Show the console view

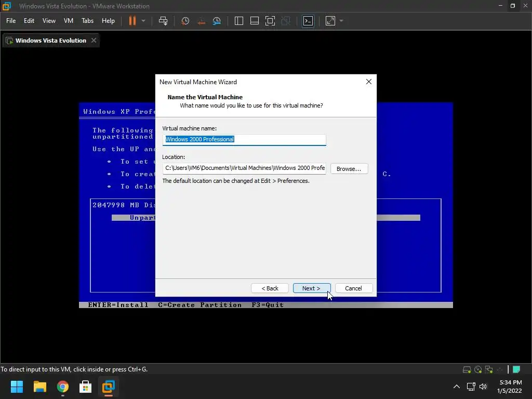[x=308, y=21]
